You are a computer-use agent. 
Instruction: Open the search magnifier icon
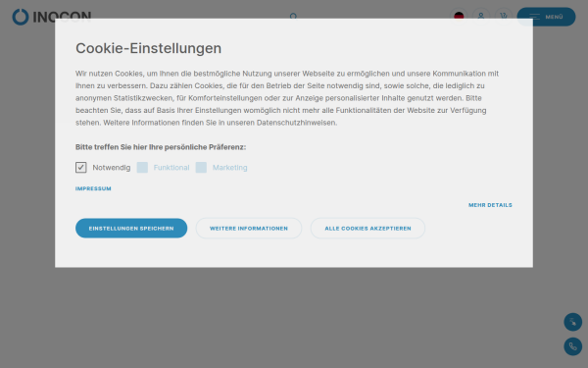pyautogui.click(x=293, y=16)
